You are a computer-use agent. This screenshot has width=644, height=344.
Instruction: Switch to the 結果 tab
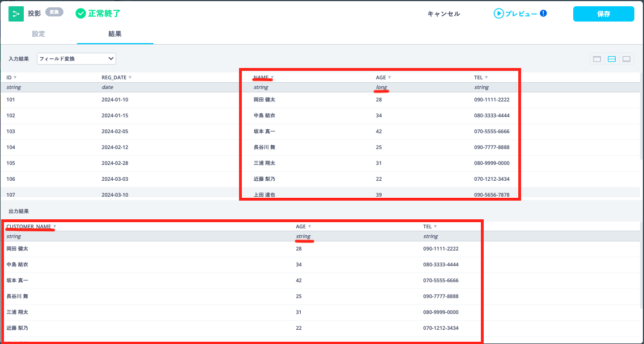tap(115, 34)
